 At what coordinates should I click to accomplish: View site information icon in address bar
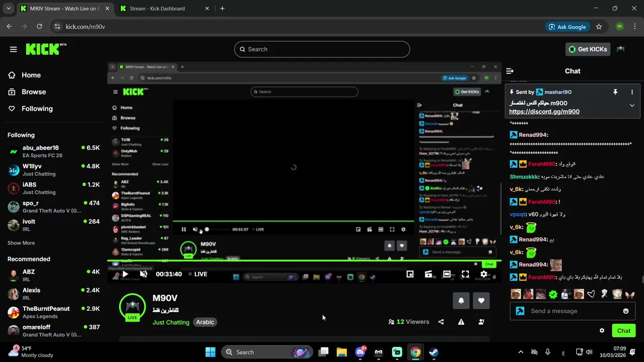tap(57, 27)
